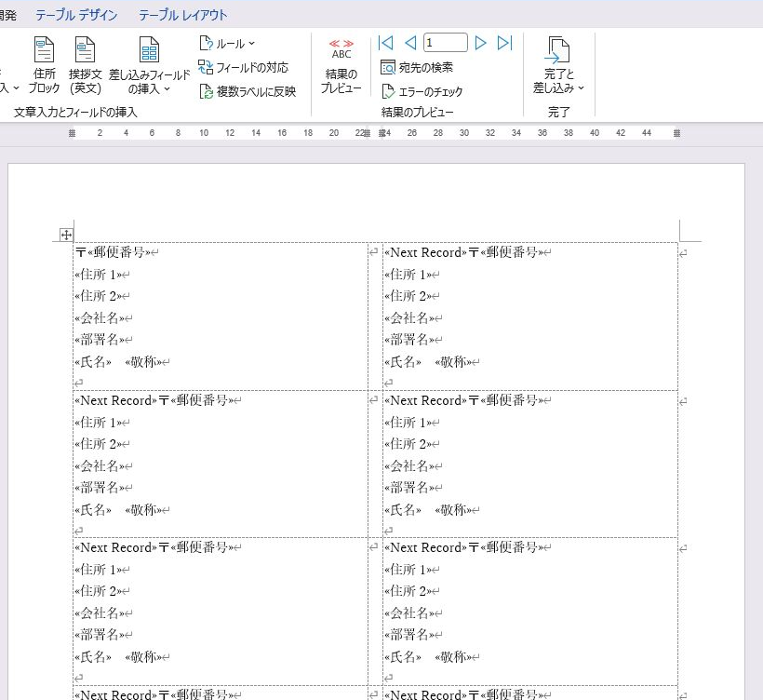Click «Next Record» in the top-right label

[426, 252]
